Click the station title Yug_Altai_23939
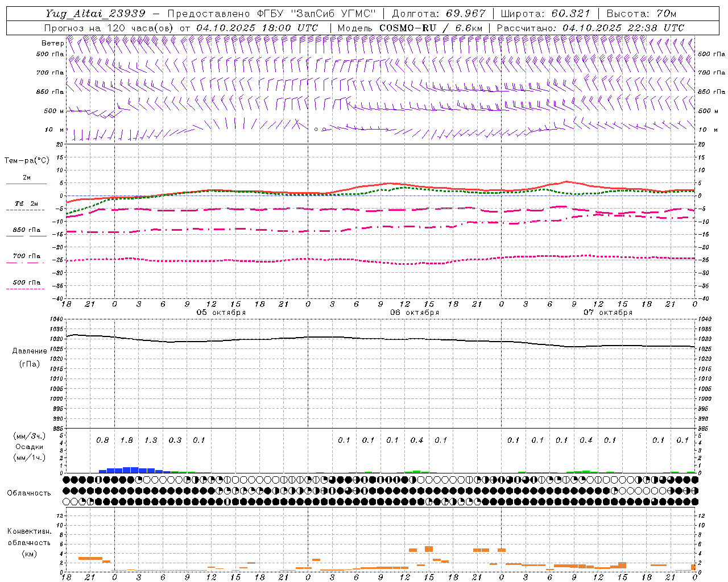This screenshot has width=728, height=582. tap(96, 14)
